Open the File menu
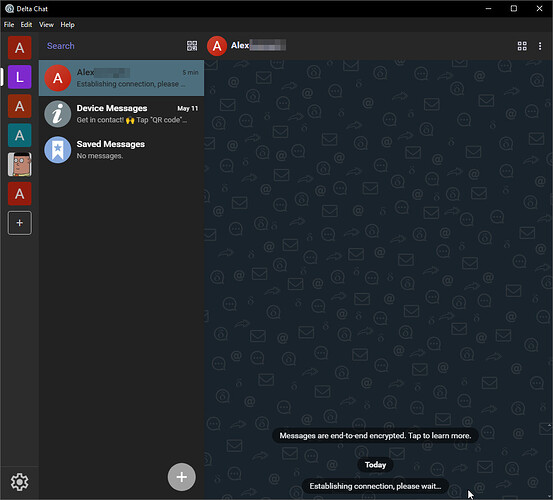Image resolution: width=553 pixels, height=500 pixels. click(9, 25)
